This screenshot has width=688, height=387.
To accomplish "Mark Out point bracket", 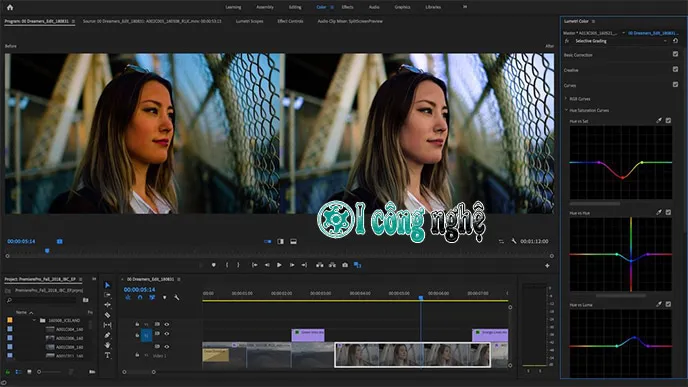I will pyautogui.click(x=238, y=265).
